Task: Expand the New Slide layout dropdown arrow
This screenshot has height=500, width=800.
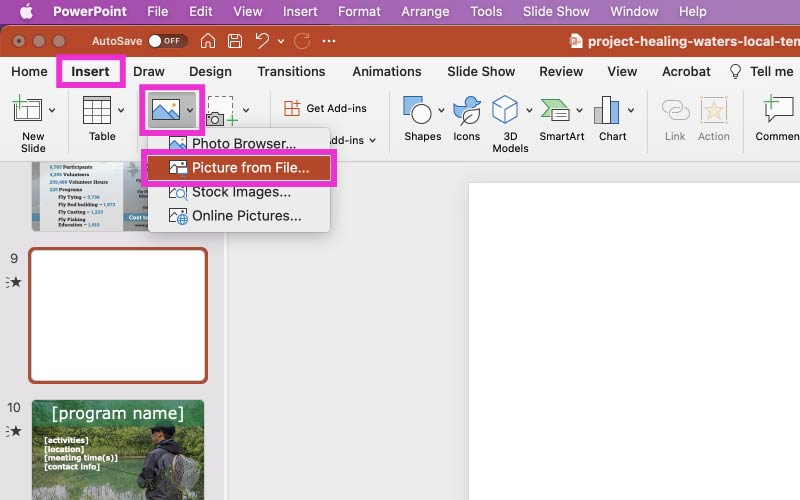Action: point(52,110)
